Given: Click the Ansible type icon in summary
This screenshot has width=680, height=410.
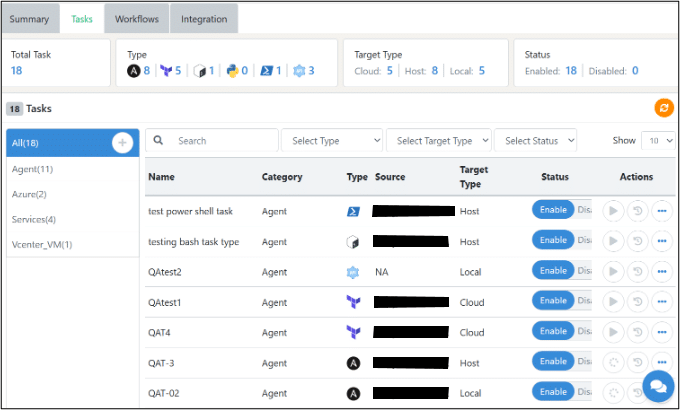Looking at the screenshot, I should pos(134,71).
